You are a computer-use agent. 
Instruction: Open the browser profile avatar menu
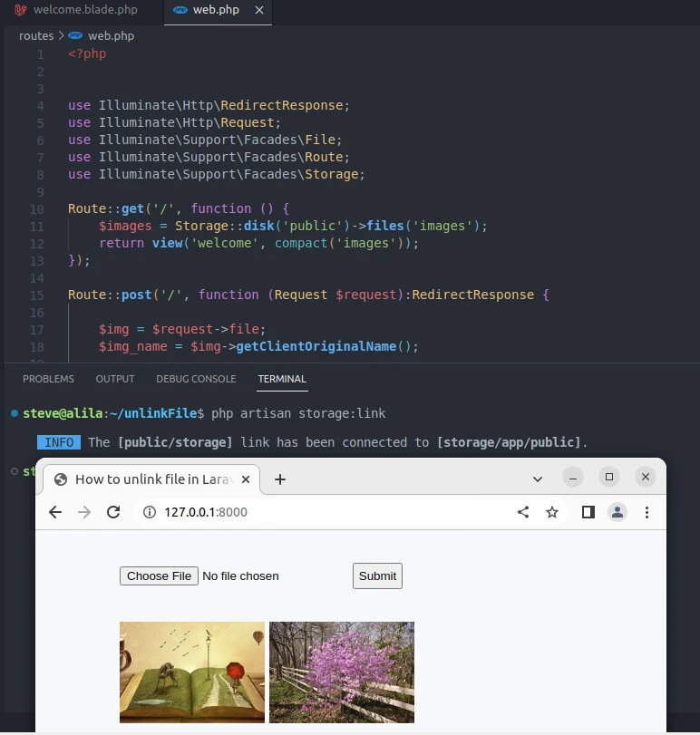617,512
